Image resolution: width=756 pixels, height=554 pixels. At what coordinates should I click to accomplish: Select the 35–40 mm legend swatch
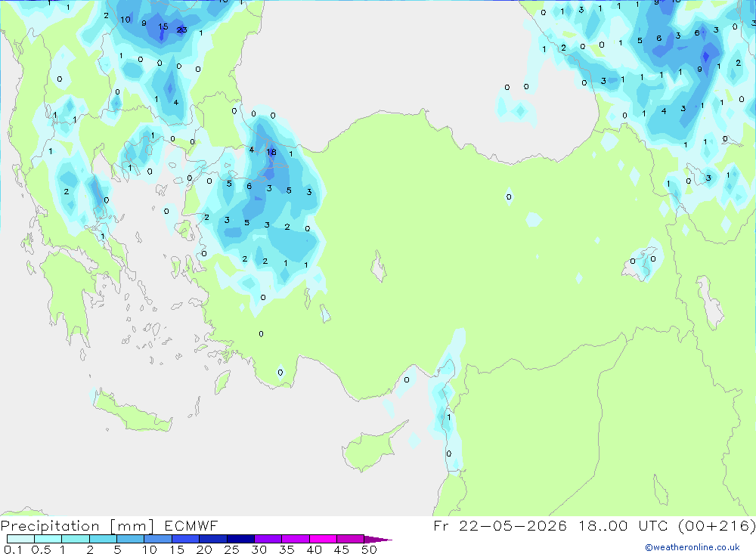point(295,539)
